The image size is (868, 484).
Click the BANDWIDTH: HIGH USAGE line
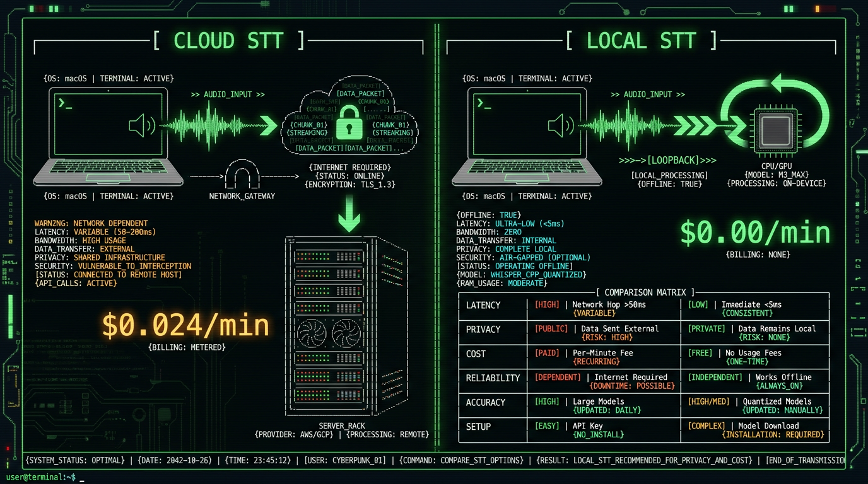tap(80, 240)
